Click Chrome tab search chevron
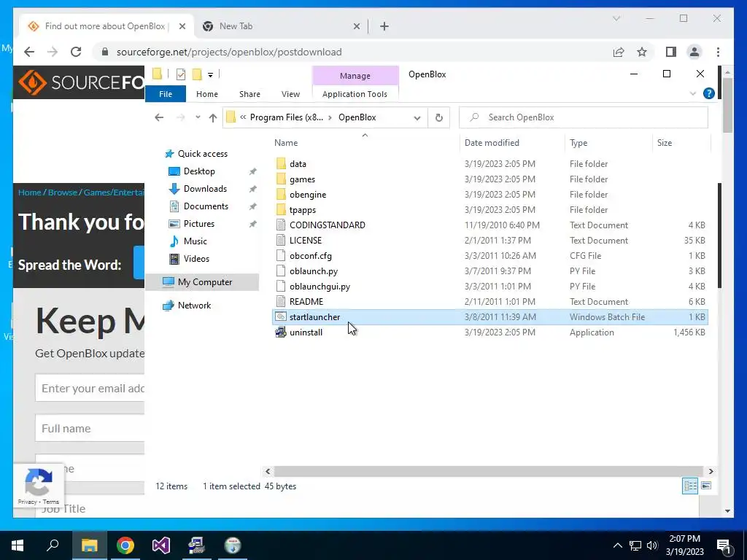Viewport: 747px width, 560px height. tap(616, 18)
